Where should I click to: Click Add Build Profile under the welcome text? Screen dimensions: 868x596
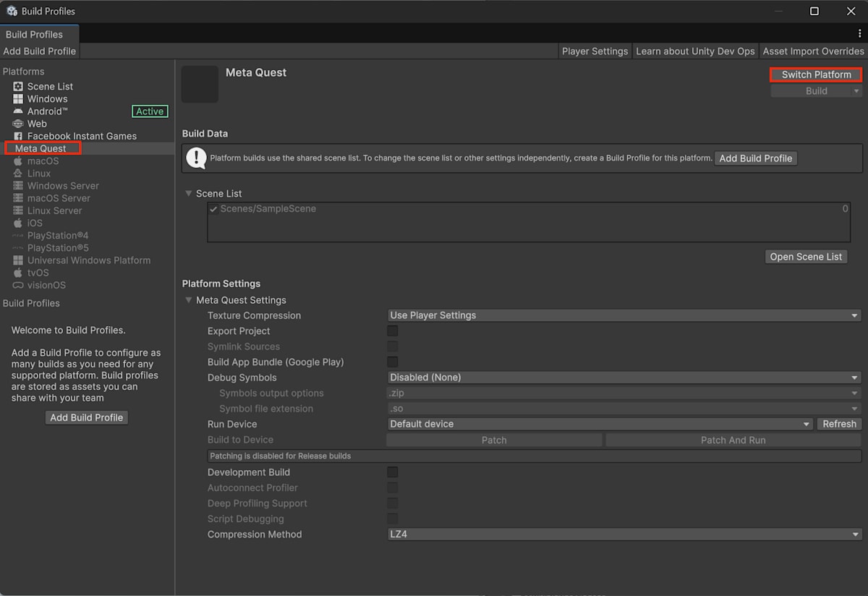(87, 417)
